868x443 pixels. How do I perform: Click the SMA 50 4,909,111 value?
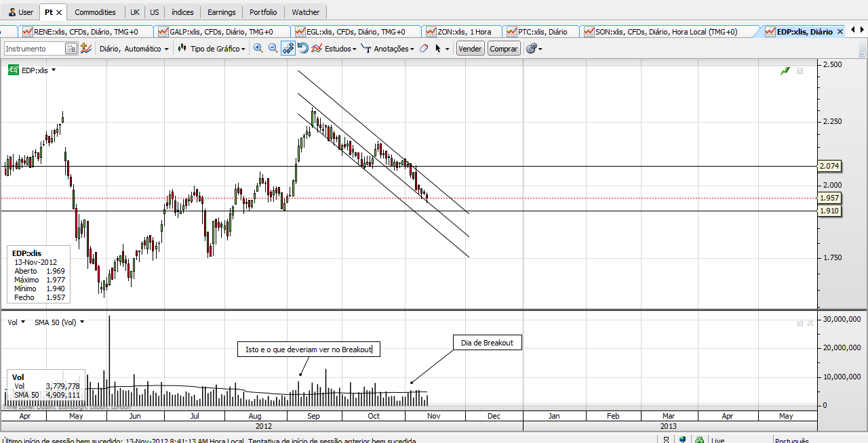(x=63, y=395)
